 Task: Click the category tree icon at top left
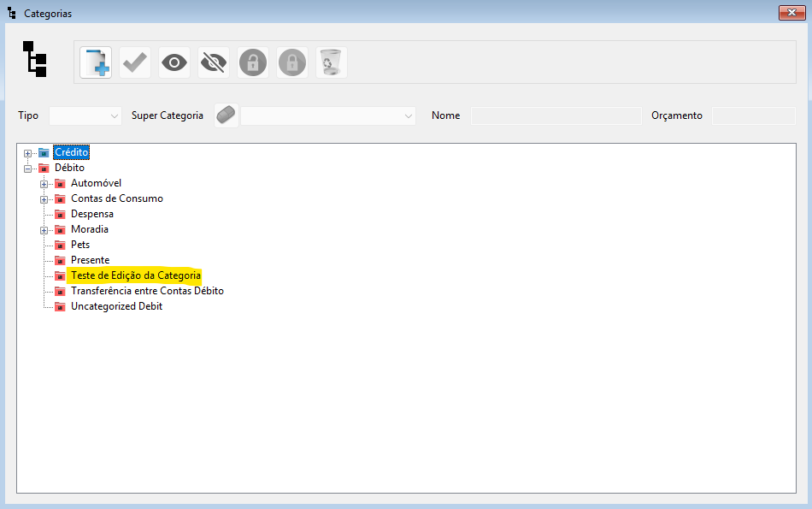click(35, 59)
